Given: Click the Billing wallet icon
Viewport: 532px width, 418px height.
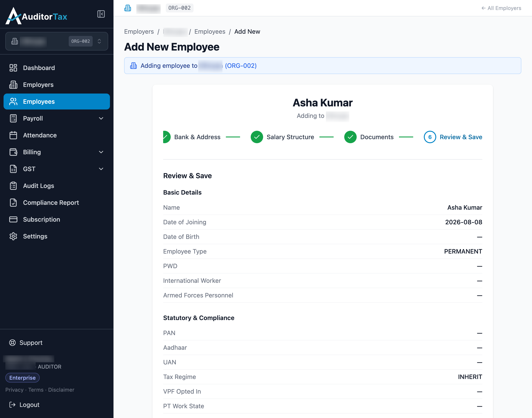Looking at the screenshot, I should click(13, 152).
